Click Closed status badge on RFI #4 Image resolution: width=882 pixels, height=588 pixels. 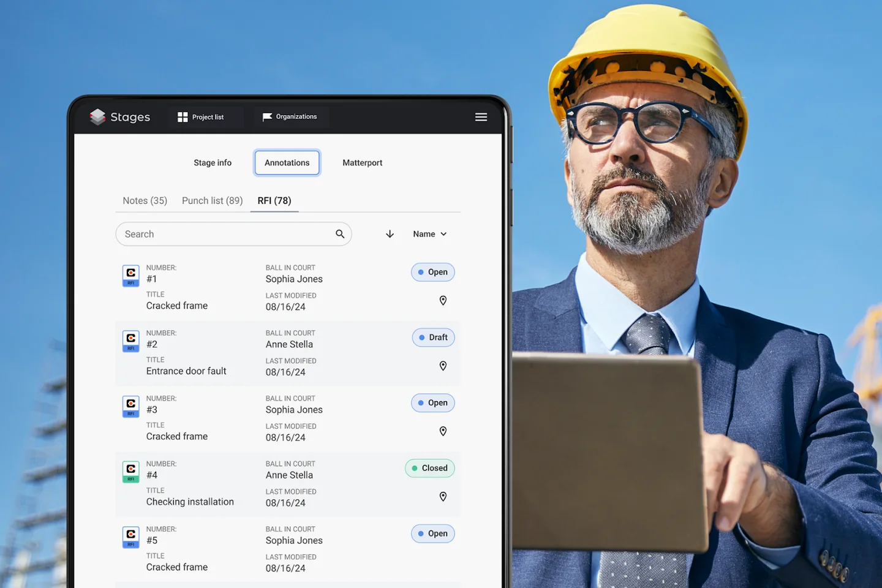pyautogui.click(x=430, y=469)
